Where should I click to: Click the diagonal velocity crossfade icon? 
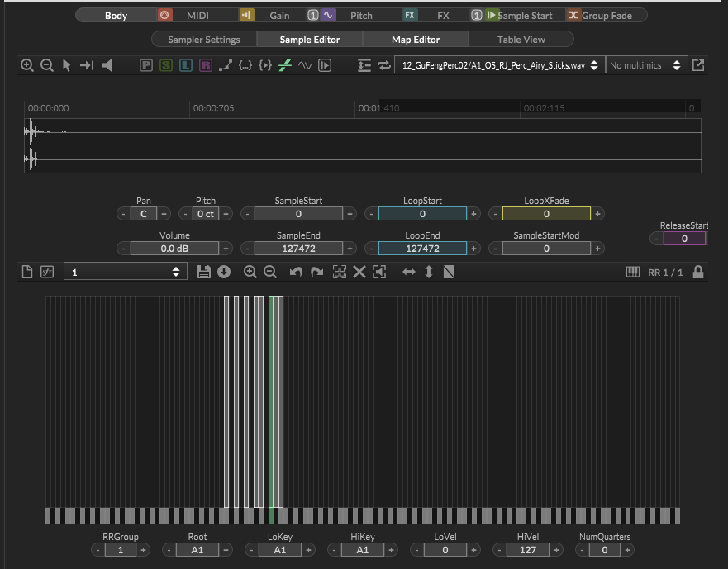pos(449,272)
